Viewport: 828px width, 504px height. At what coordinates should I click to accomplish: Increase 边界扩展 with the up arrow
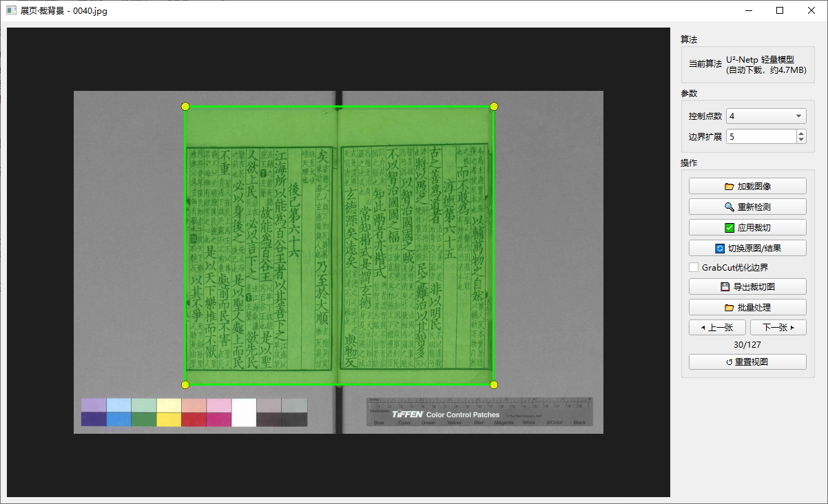801,133
